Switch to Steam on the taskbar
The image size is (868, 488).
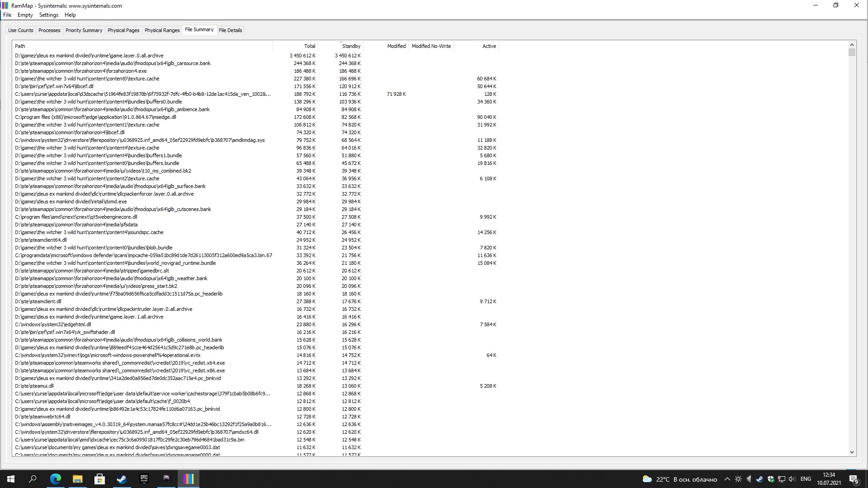(x=122, y=479)
